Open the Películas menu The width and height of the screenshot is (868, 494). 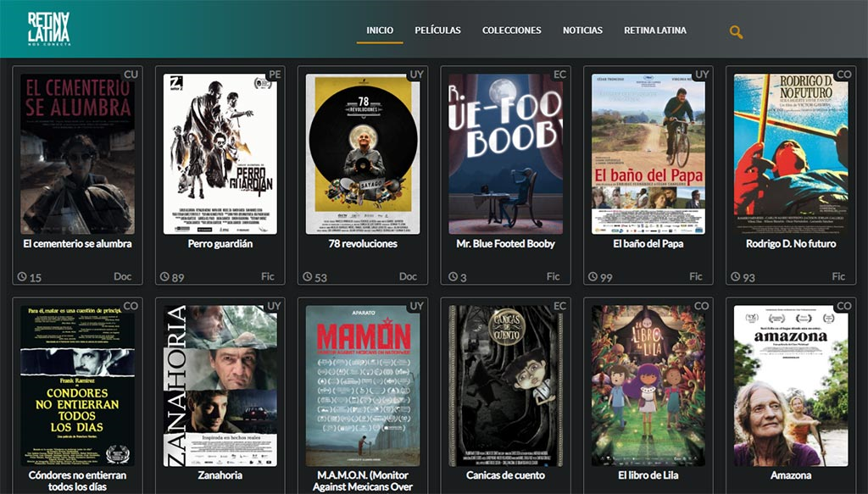pos(438,31)
